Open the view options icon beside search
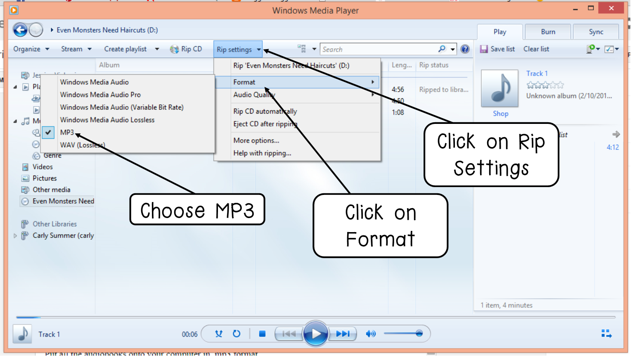Image resolution: width=644 pixels, height=356 pixels. click(x=302, y=49)
